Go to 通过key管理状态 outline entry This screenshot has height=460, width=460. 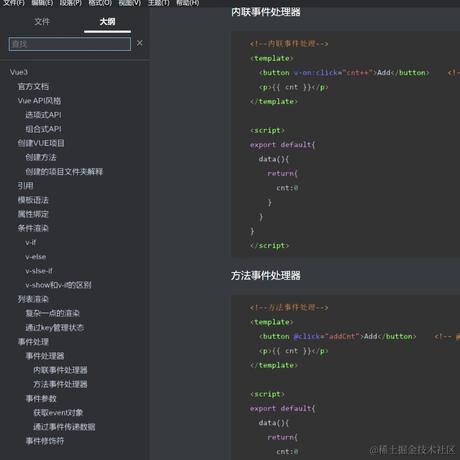click(55, 328)
